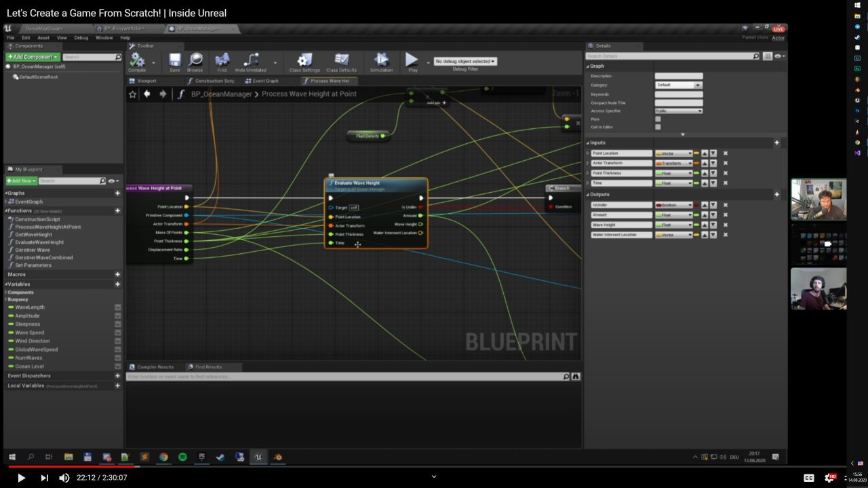This screenshot has height=488, width=868.
Task: Toggle the Call In Editor checkbox
Action: (x=658, y=127)
